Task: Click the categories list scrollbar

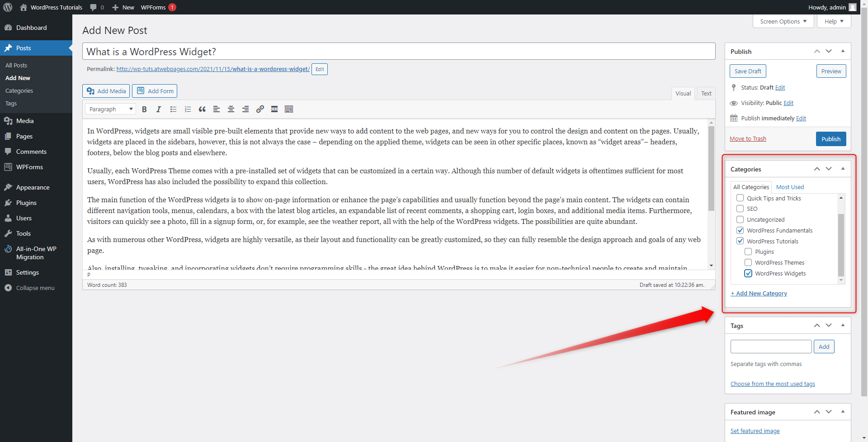Action: click(841, 245)
